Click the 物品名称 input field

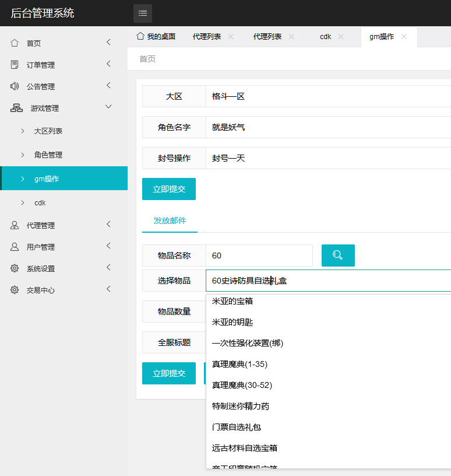pos(259,256)
